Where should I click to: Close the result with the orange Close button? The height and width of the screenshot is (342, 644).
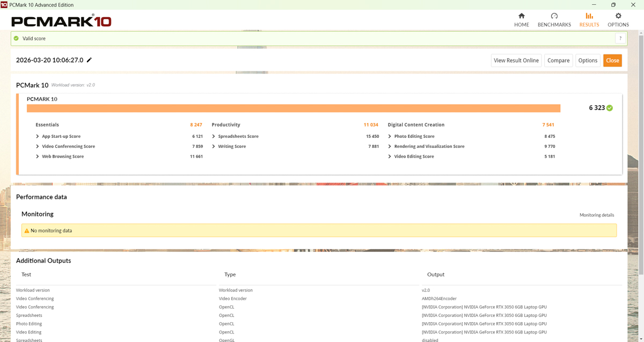[612, 61]
